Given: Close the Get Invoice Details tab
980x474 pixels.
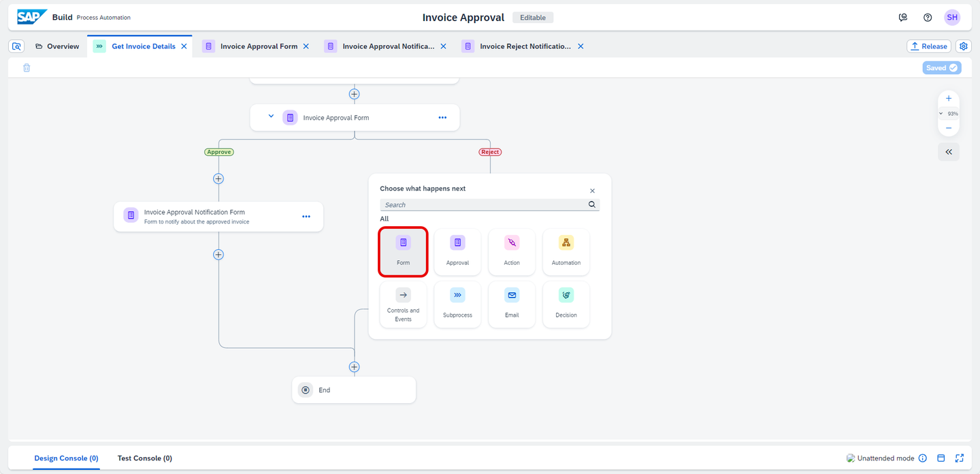Looking at the screenshot, I should pos(184,46).
